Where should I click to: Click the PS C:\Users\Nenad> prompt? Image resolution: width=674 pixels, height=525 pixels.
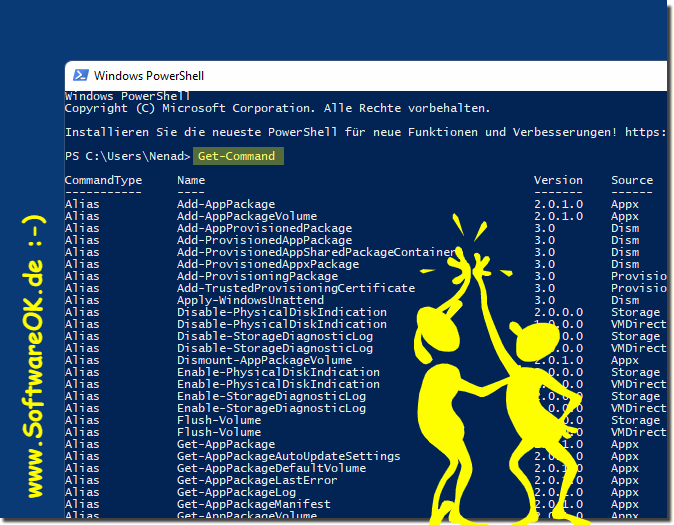tap(127, 156)
